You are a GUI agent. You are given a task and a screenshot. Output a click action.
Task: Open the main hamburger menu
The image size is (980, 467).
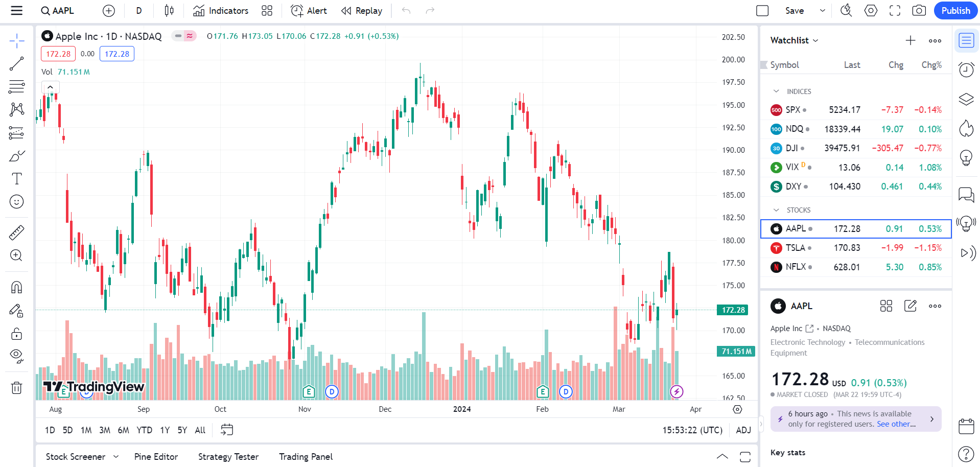point(17,11)
